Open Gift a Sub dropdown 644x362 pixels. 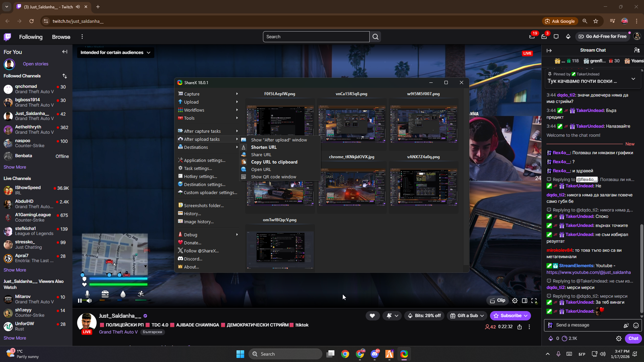tap(467, 315)
